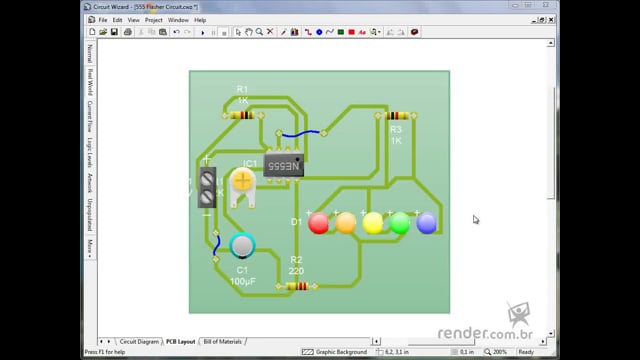This screenshot has width=640, height=360.
Task: Click the vertical scrollbar up arrow
Action: pyautogui.click(x=551, y=43)
